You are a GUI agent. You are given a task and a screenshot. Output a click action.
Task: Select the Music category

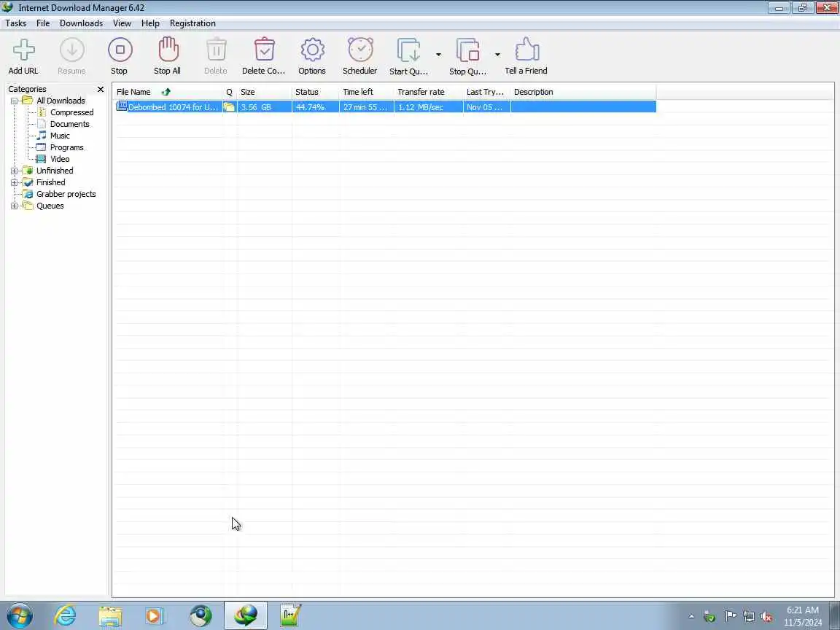(60, 136)
